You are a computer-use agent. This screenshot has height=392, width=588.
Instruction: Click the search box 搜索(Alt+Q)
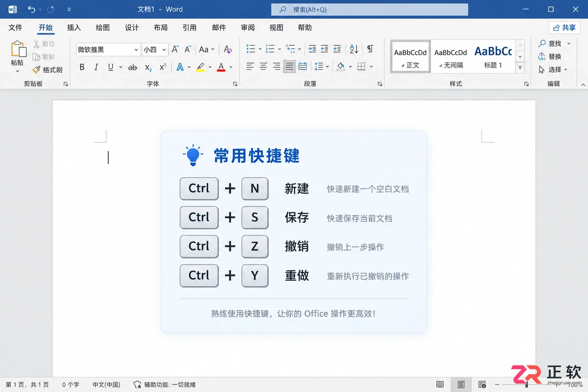pos(370,9)
